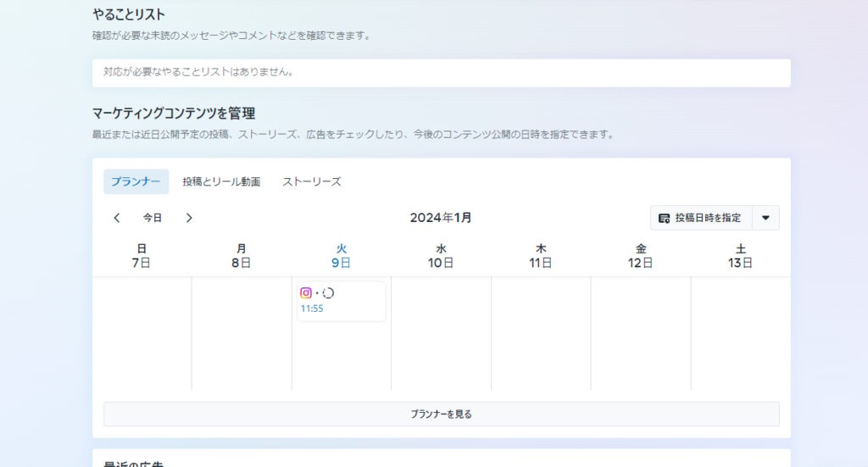Click the Wednesday 10日 column header
This screenshot has height=467, width=868.
coord(441,256)
